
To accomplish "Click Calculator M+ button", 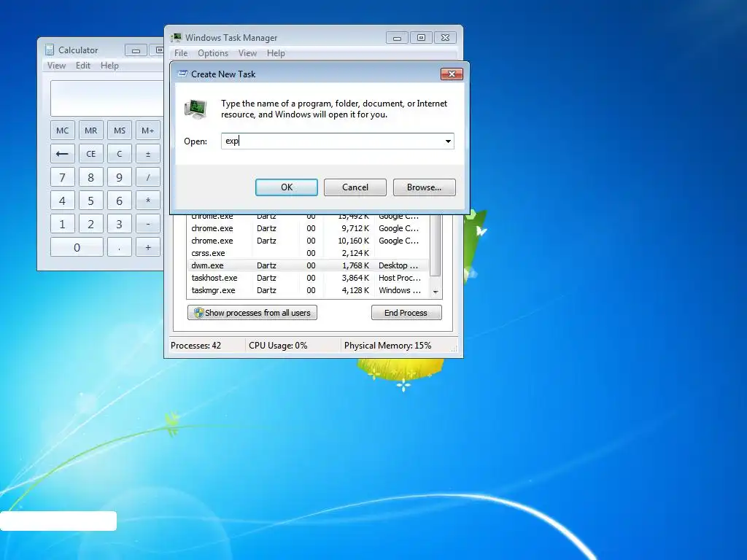I will tap(147, 131).
